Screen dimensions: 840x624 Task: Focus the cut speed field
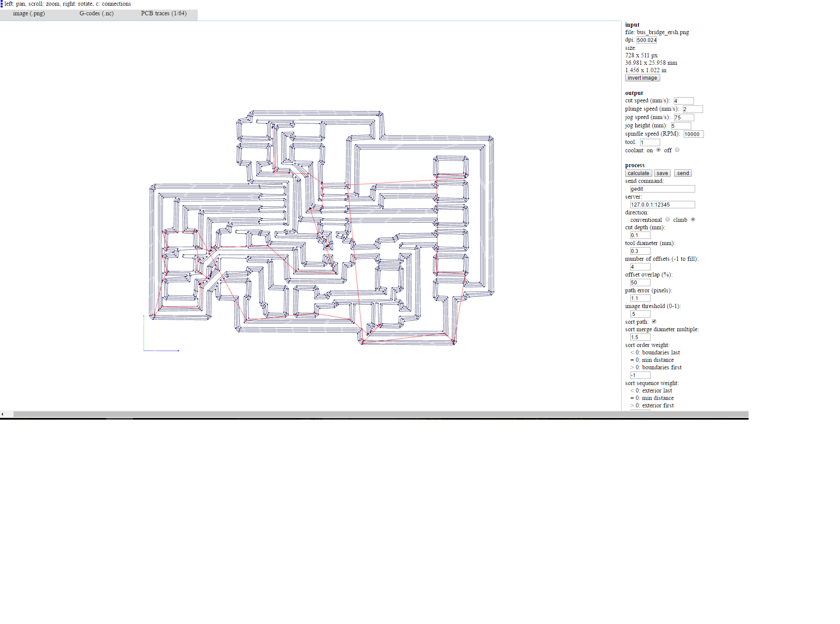pos(683,101)
